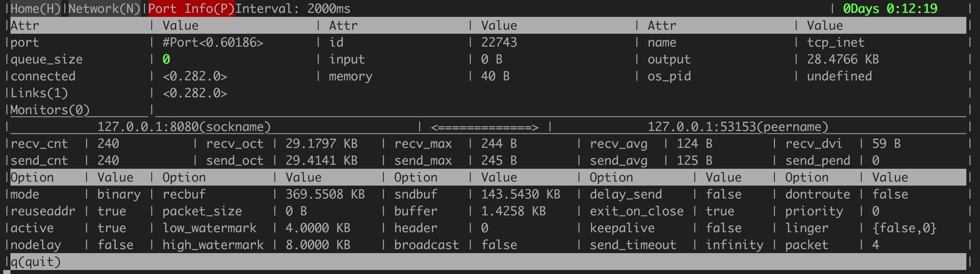Viewport: 980px width, 274px height.
Task: Select the #Port<0.60186> port value
Action: [213, 43]
